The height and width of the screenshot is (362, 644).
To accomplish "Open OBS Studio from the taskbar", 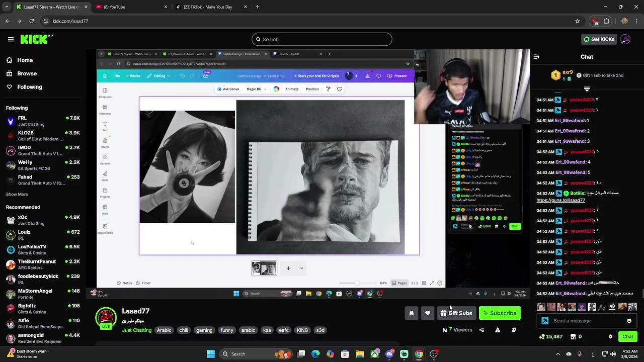I will click(x=434, y=354).
